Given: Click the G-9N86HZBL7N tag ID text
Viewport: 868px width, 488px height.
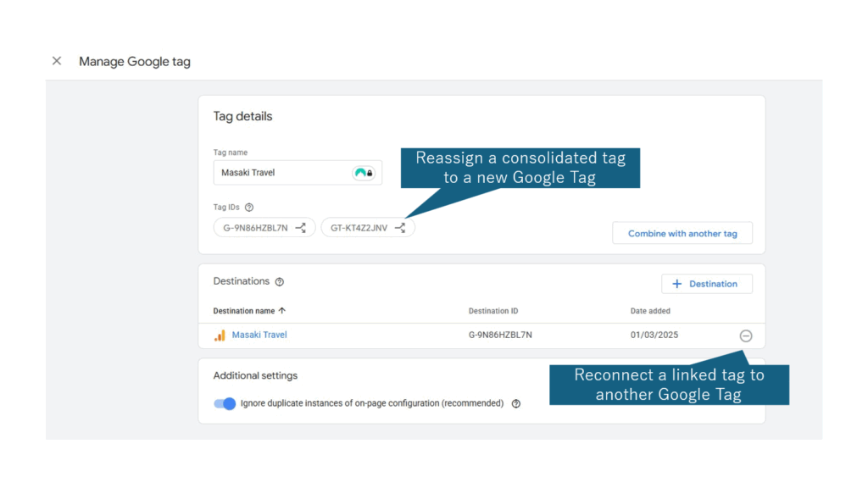Looking at the screenshot, I should pyautogui.click(x=255, y=228).
